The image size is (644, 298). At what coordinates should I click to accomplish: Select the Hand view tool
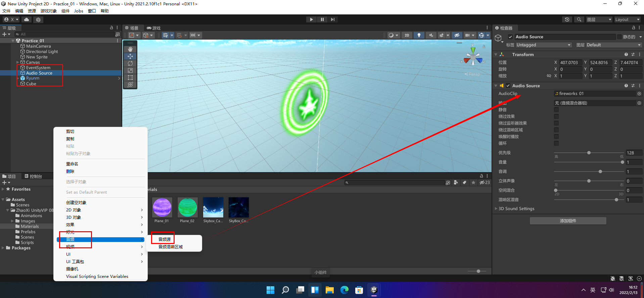tap(130, 49)
